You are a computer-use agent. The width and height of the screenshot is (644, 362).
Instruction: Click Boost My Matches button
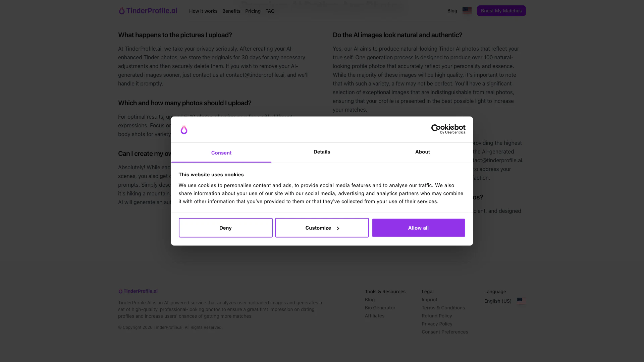pos(501,11)
